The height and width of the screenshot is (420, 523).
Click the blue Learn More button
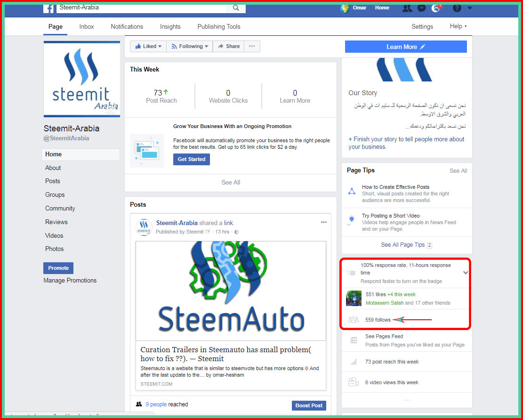(406, 47)
